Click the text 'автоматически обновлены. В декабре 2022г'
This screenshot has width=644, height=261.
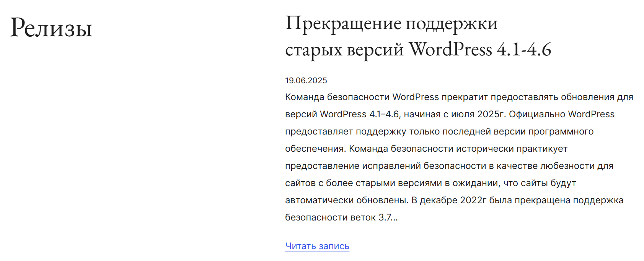point(386,200)
